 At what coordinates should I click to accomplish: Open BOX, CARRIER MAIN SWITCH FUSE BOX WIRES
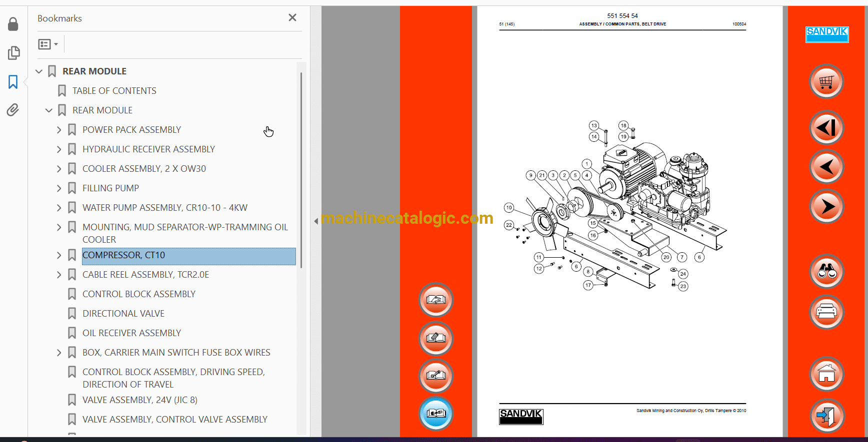pos(176,353)
